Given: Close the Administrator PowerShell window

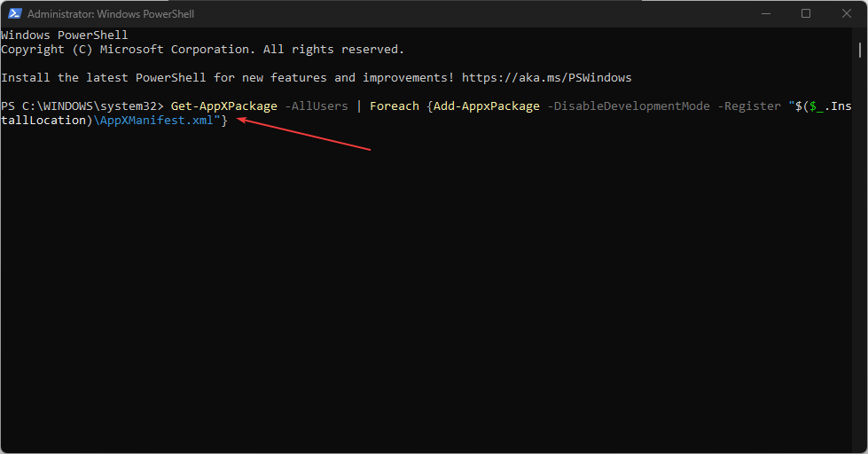Looking at the screenshot, I should point(847,14).
